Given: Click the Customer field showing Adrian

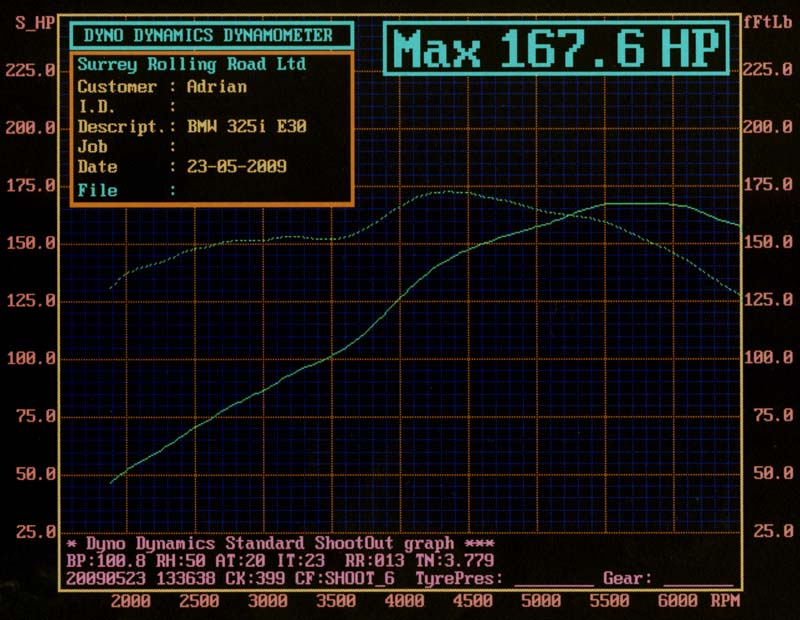Looking at the screenshot, I should click(x=217, y=87).
